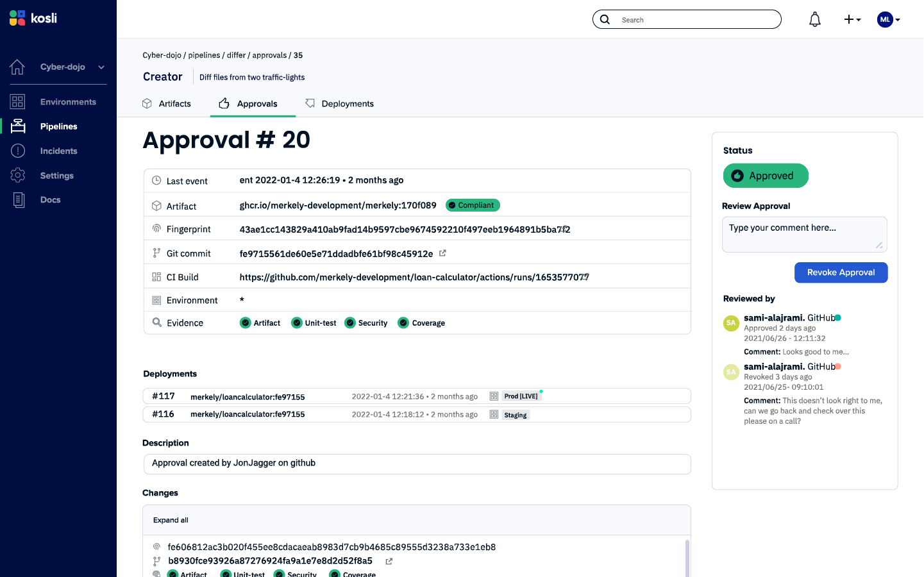The width and height of the screenshot is (924, 577).
Task: Click the home icon in sidebar
Action: pos(17,67)
